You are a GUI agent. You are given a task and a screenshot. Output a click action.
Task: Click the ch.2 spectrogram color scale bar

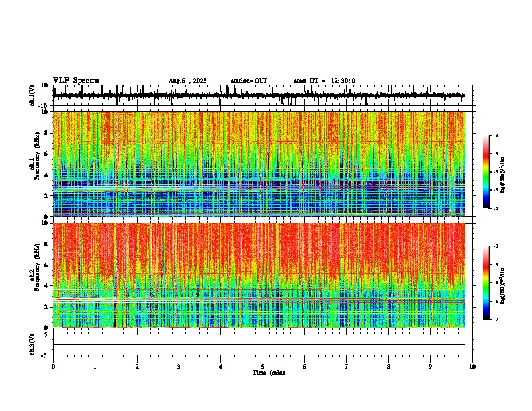(486, 283)
